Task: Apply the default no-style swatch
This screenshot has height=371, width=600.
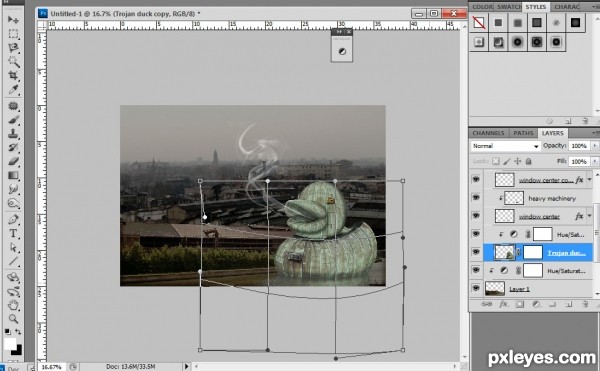Action: (x=479, y=23)
